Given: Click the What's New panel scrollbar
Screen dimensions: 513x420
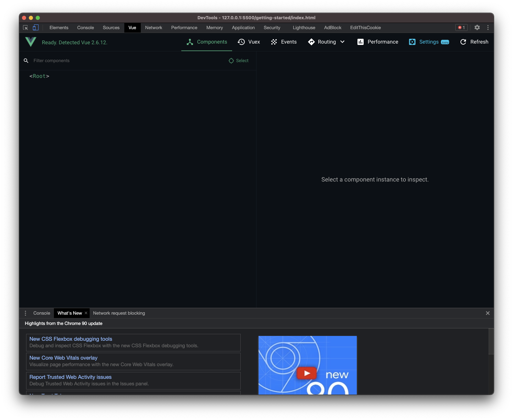Looking at the screenshot, I should click(491, 341).
